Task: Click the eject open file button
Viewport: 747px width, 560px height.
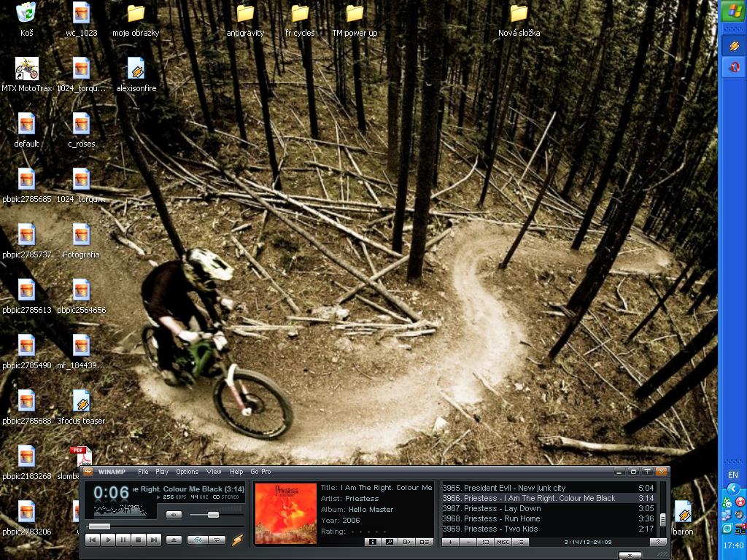Action: (x=174, y=540)
